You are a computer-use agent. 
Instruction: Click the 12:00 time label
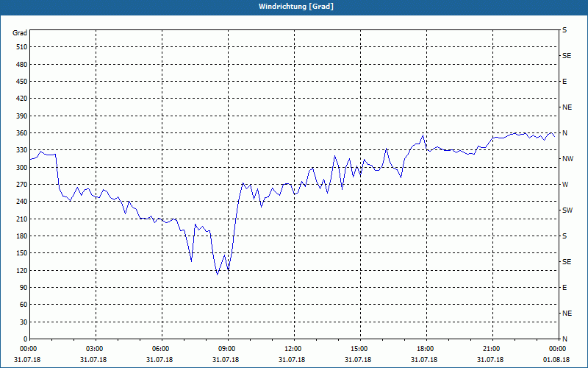pos(294,349)
